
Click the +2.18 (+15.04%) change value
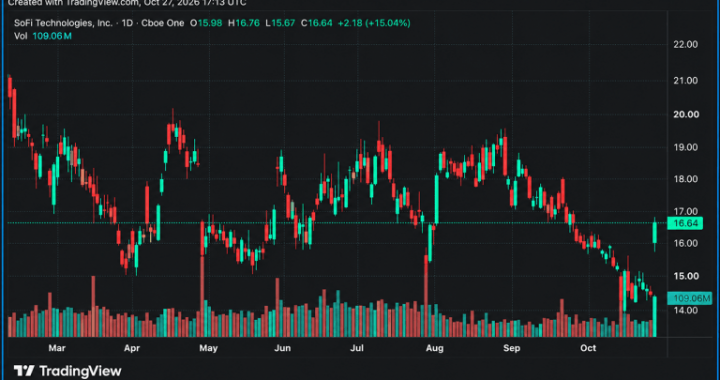pos(374,23)
